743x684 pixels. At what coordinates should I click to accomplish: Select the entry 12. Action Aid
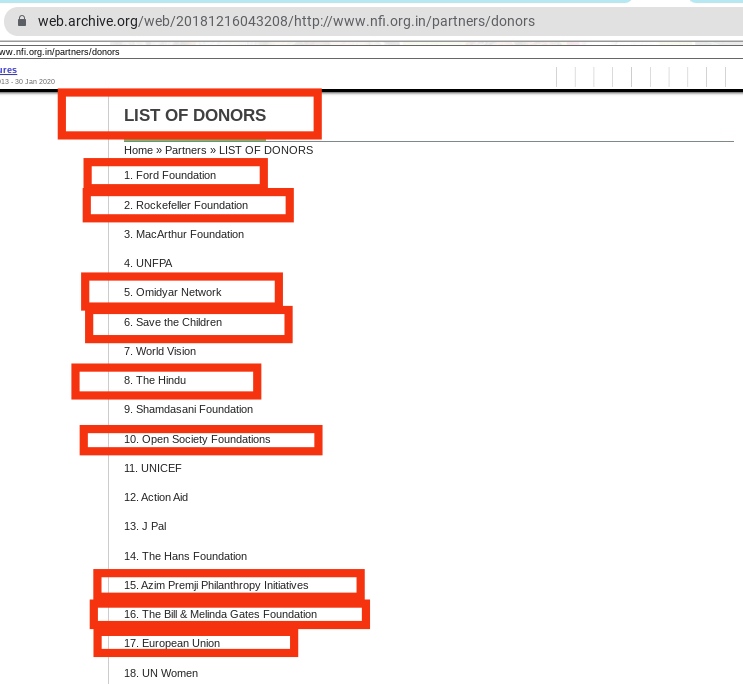tap(156, 497)
